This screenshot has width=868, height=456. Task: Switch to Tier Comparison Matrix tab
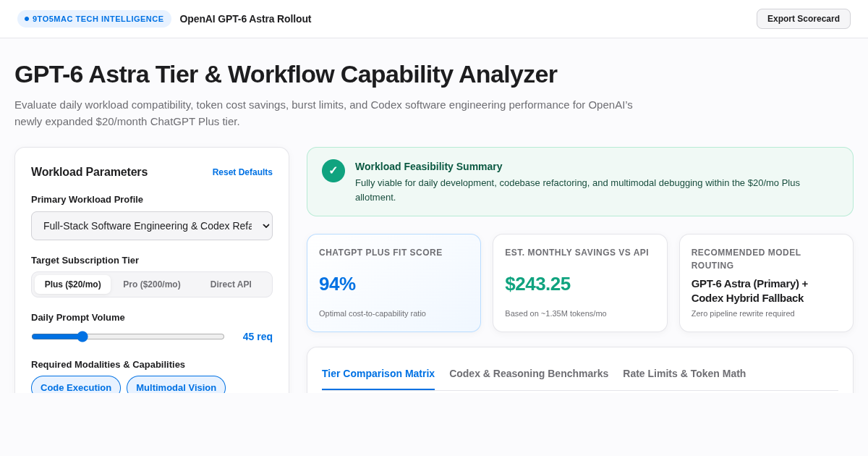(x=378, y=373)
